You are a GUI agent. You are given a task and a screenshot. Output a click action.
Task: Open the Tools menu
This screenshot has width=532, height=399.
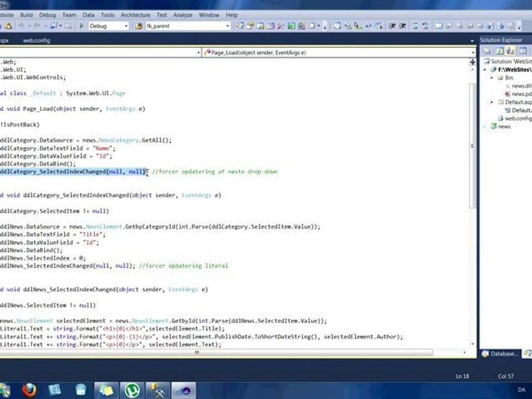[108, 15]
